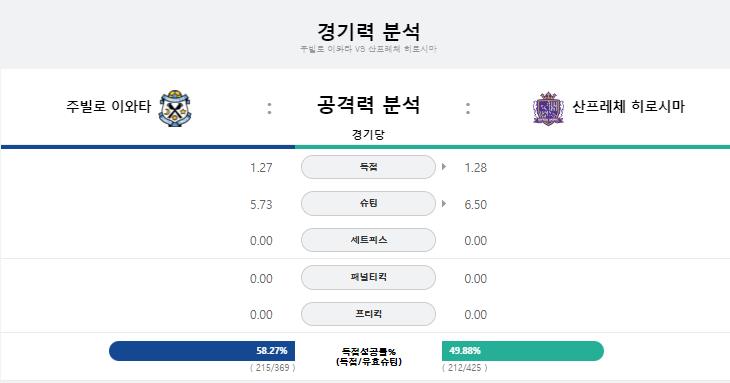Click the blue 58.27% success rate bar
The image size is (730, 383).
[202, 351]
